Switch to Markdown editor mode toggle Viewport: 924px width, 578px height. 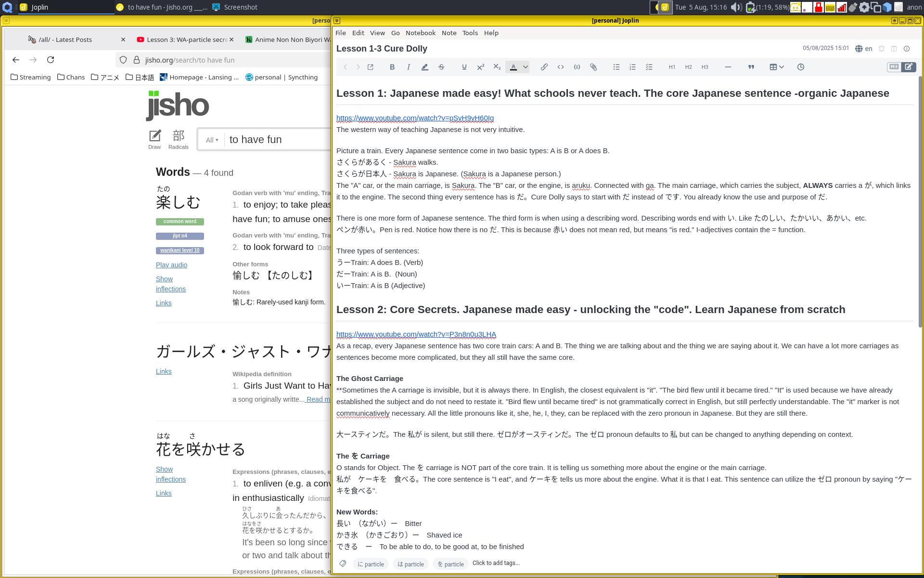(x=894, y=67)
